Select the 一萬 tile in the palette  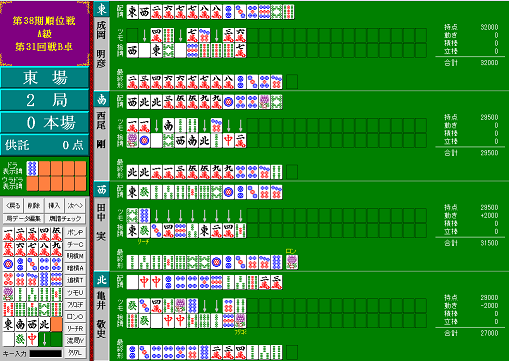click(8, 234)
